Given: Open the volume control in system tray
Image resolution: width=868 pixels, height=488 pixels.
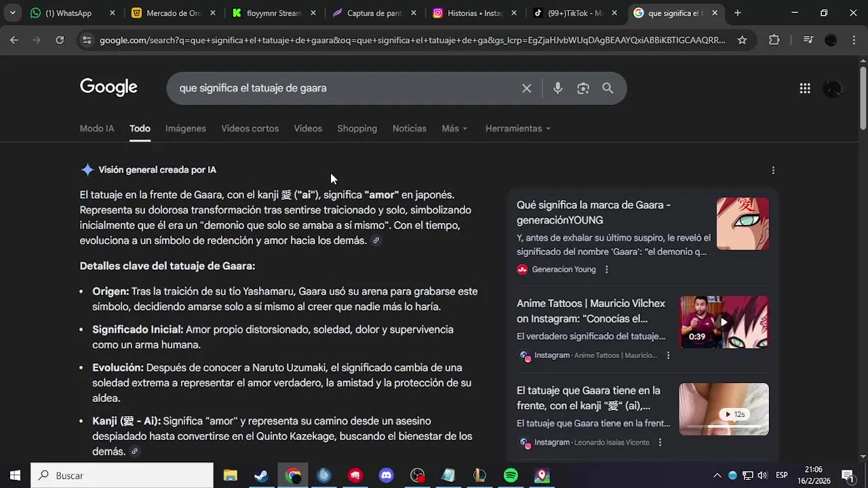Looking at the screenshot, I should [762, 476].
